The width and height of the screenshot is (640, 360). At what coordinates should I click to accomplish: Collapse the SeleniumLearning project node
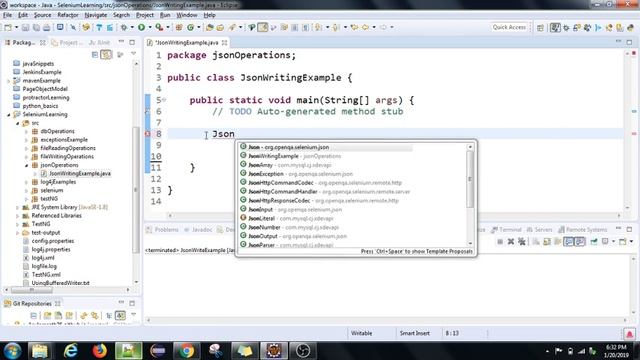9,115
